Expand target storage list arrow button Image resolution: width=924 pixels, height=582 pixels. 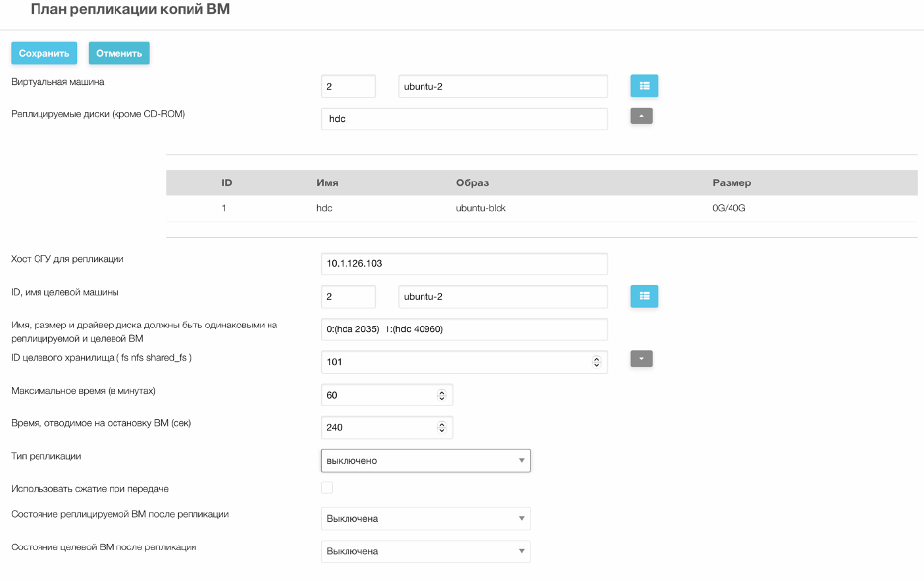pos(641,359)
